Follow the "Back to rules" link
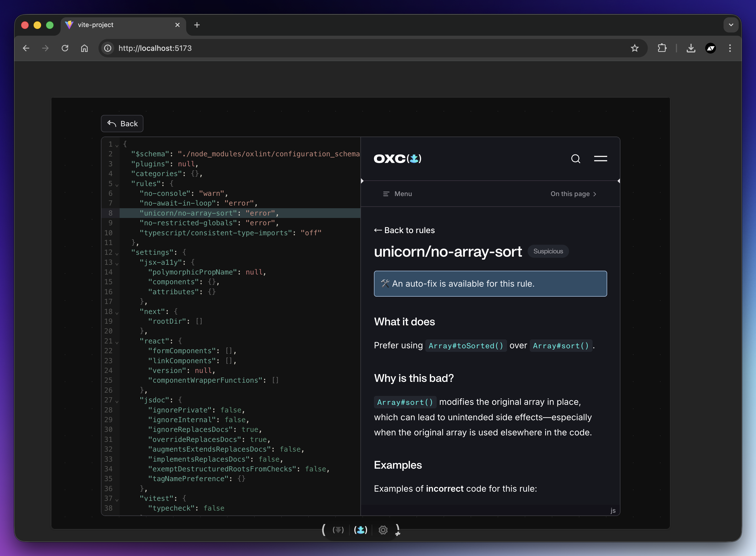Viewport: 756px width, 556px height. (x=404, y=230)
